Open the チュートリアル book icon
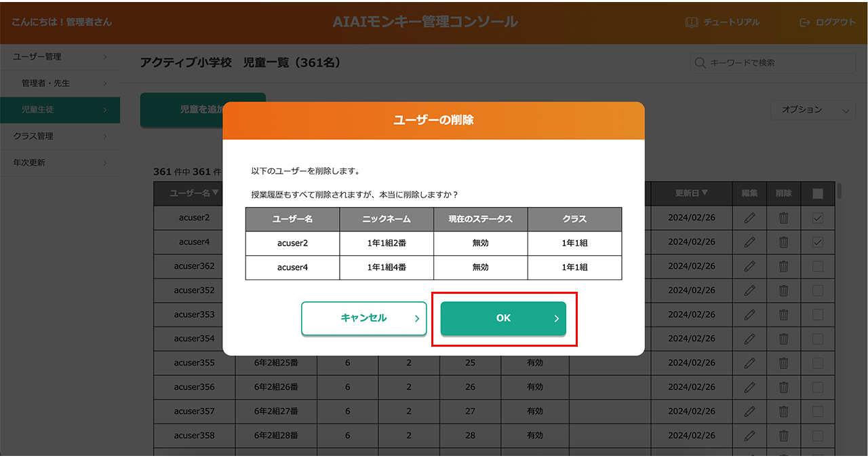The height and width of the screenshot is (458, 868). coord(692,22)
